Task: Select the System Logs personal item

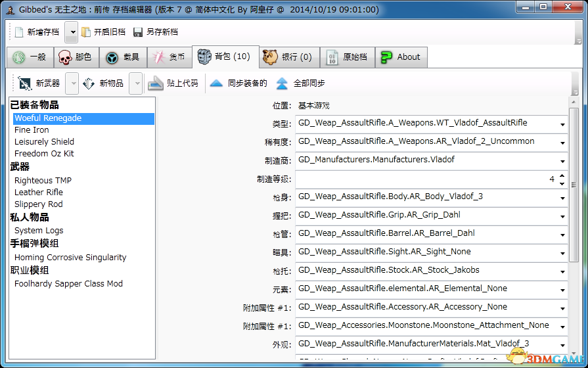Action: pos(39,230)
